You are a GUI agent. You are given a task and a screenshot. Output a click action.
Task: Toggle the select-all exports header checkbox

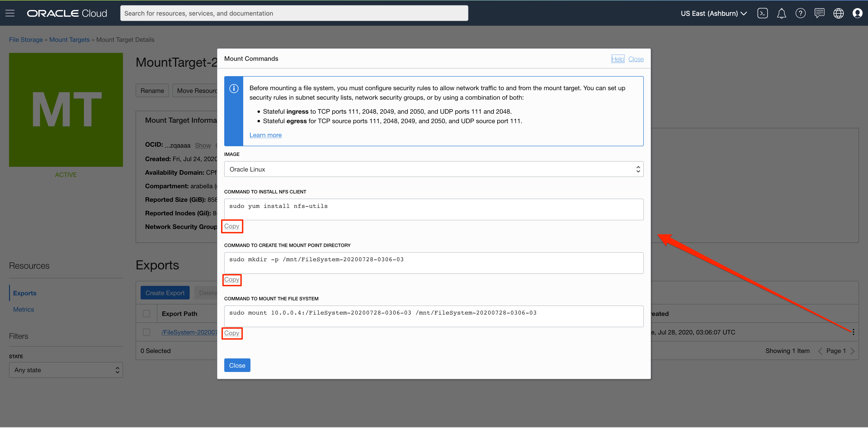(x=146, y=313)
